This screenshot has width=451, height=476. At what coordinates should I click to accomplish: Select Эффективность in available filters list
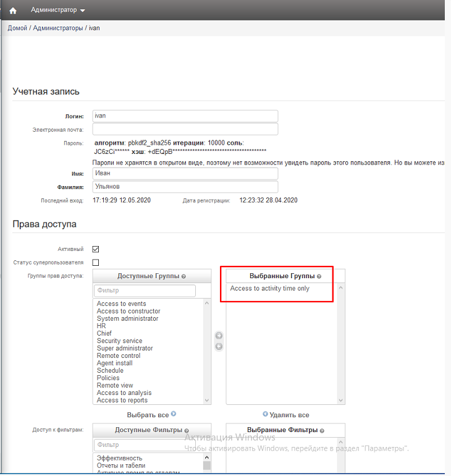tap(119, 458)
